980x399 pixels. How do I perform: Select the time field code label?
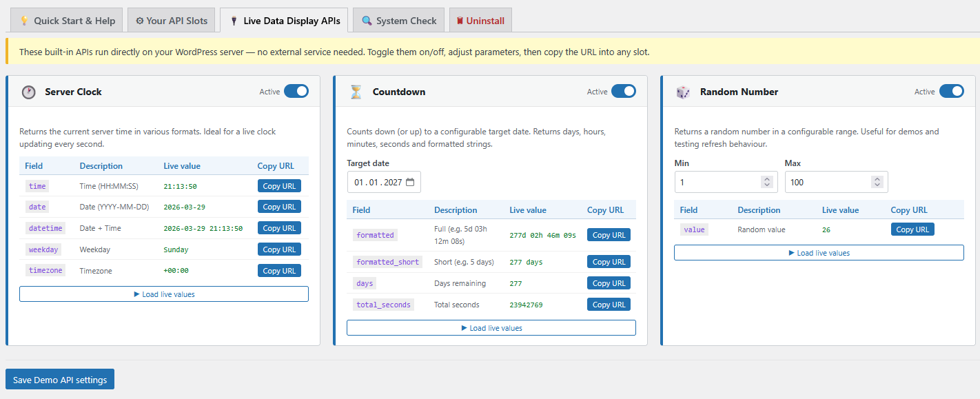[x=37, y=186]
